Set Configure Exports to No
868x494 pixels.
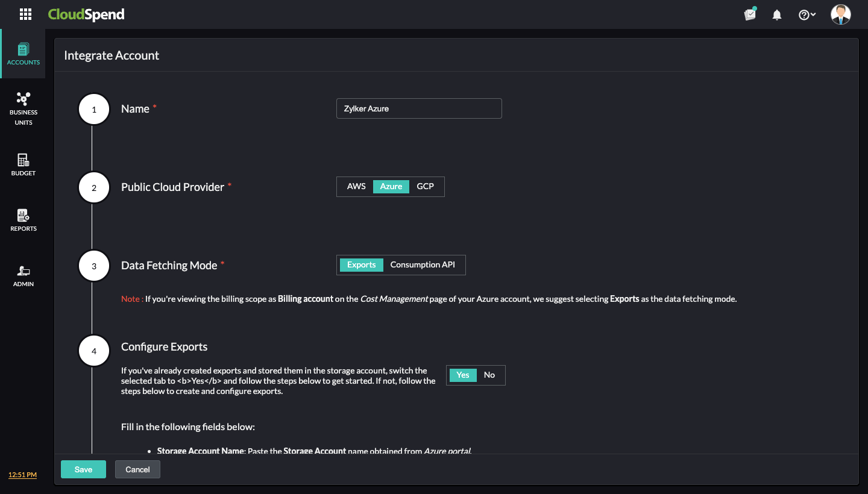[489, 375]
